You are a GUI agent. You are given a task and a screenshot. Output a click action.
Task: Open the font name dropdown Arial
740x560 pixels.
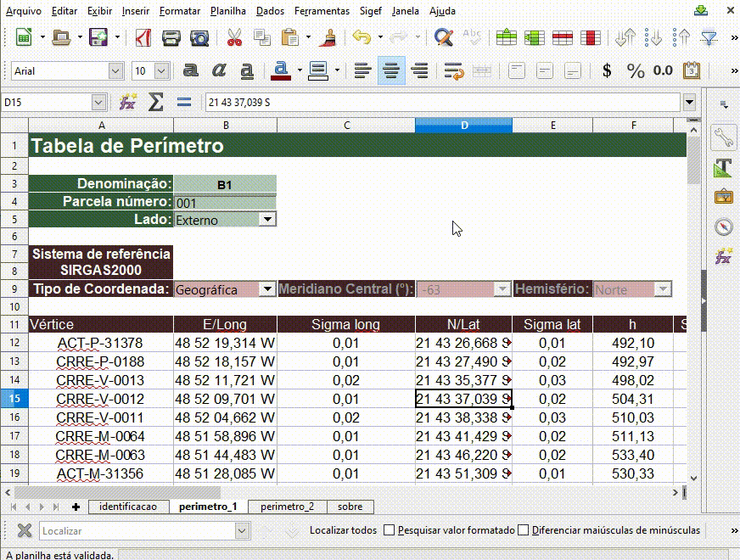point(115,71)
